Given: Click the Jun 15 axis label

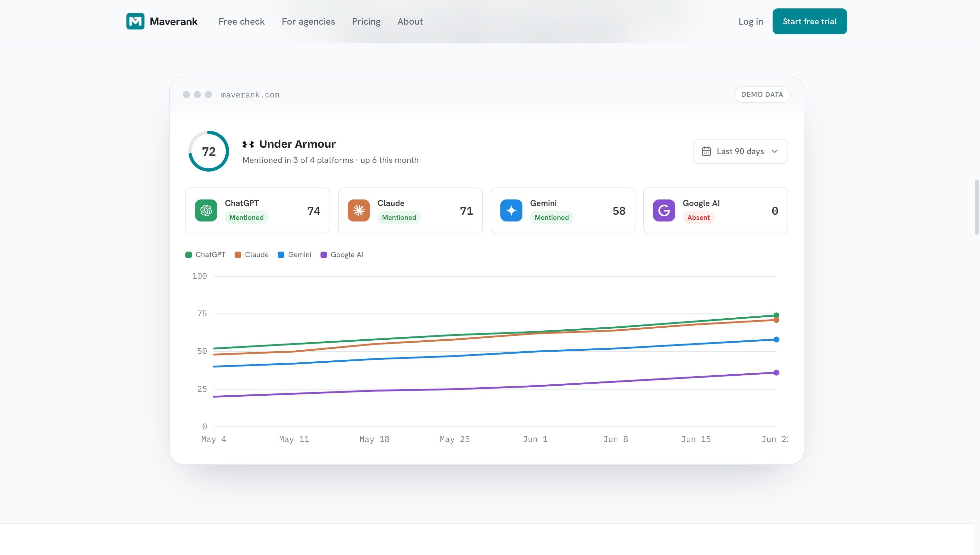Looking at the screenshot, I should click(x=696, y=439).
